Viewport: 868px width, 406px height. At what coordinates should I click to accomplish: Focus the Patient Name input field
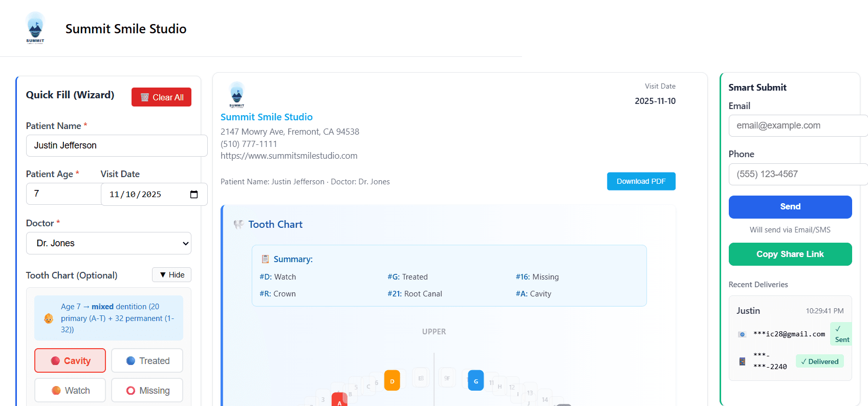[x=117, y=145]
